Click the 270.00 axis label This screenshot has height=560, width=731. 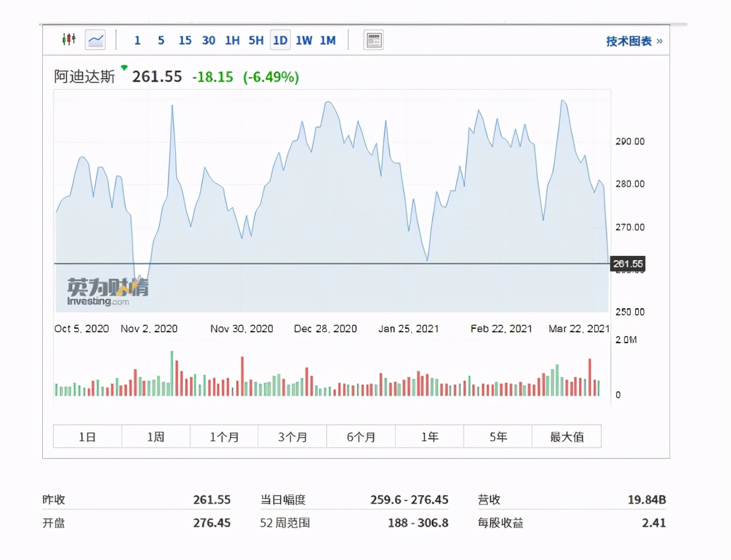coord(630,227)
